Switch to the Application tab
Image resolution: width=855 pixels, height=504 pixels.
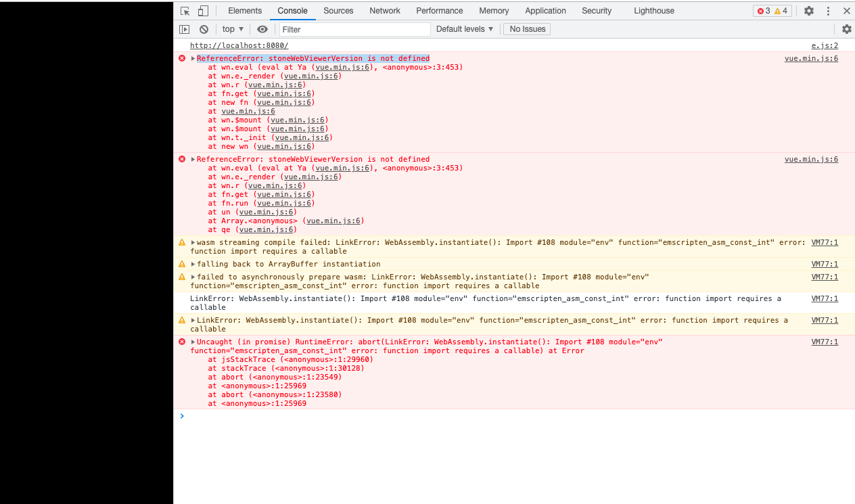tap(545, 11)
